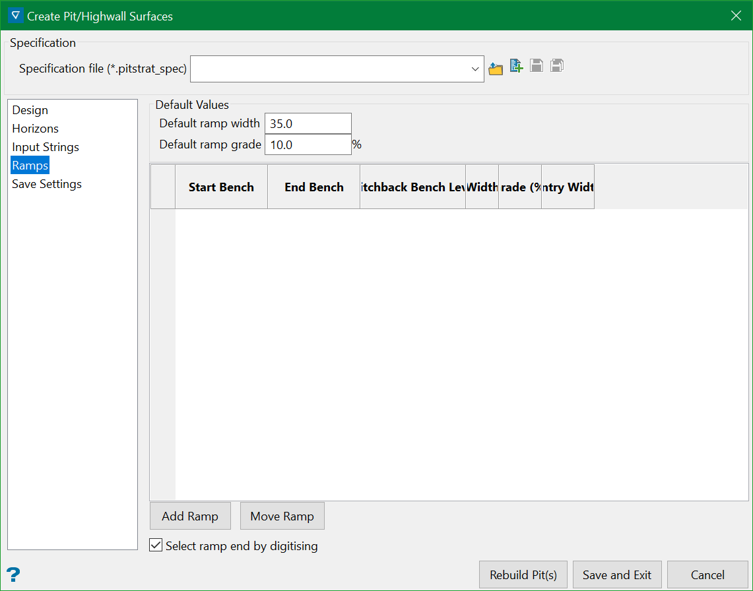Click Rebuild Pit(s) button
The height and width of the screenshot is (591, 753).
pos(524,574)
